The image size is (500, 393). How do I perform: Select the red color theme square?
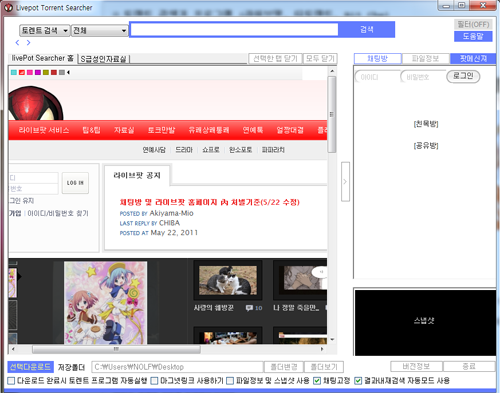pos(22,72)
